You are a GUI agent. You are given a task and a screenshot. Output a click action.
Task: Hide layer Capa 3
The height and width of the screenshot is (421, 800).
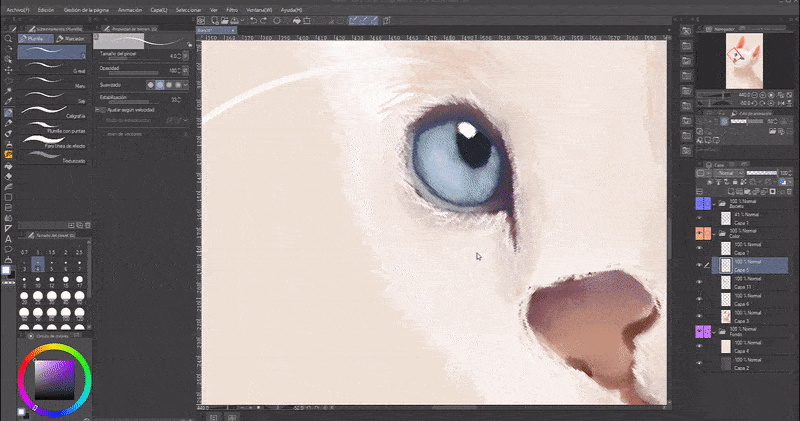[x=699, y=316]
